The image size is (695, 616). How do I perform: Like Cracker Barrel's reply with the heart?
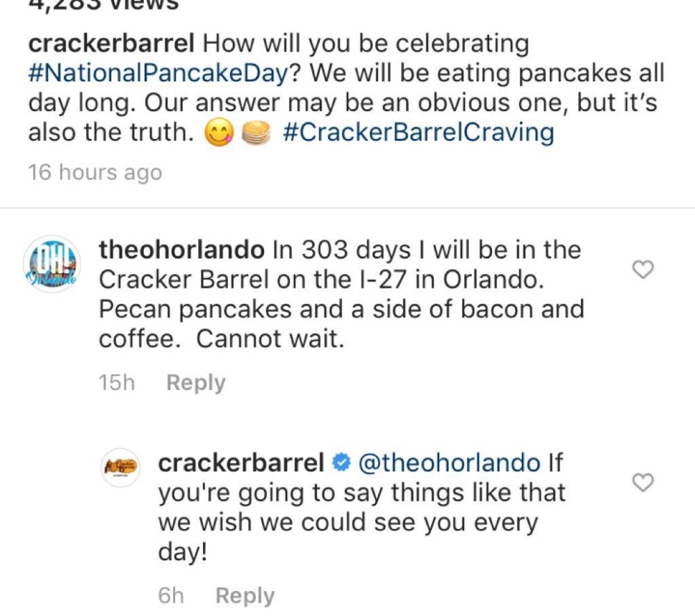pyautogui.click(x=644, y=483)
